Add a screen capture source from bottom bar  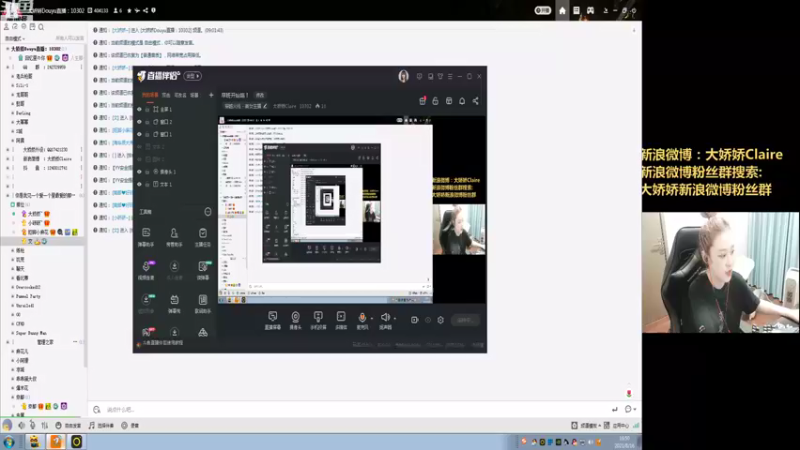pyautogui.click(x=272, y=320)
